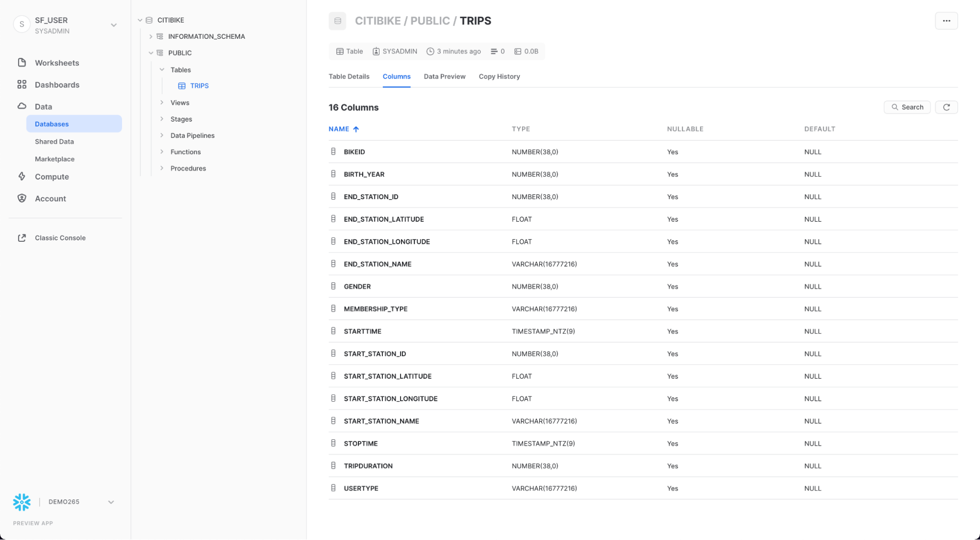Expand the Views folder
Screen dimensions: 980x540
162,103
